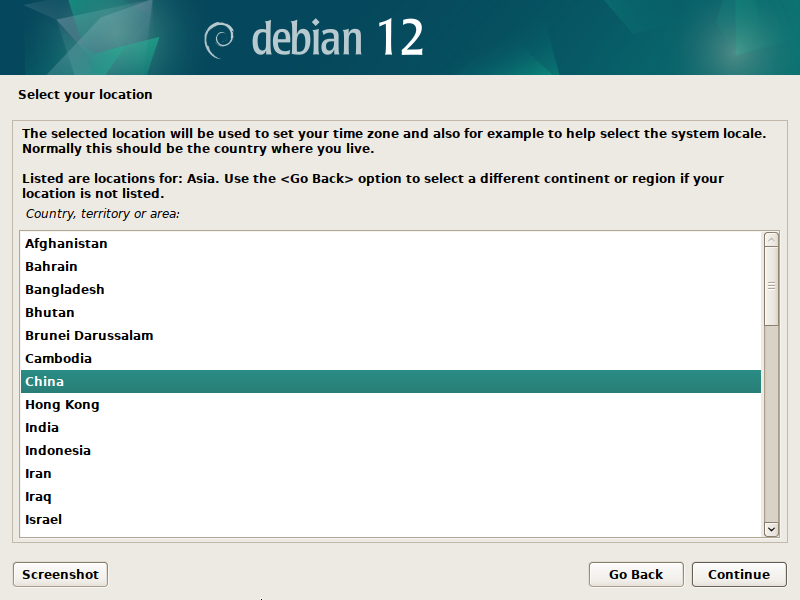The image size is (800, 600).
Task: Click the Debian swirl logo
Action: tap(219, 39)
